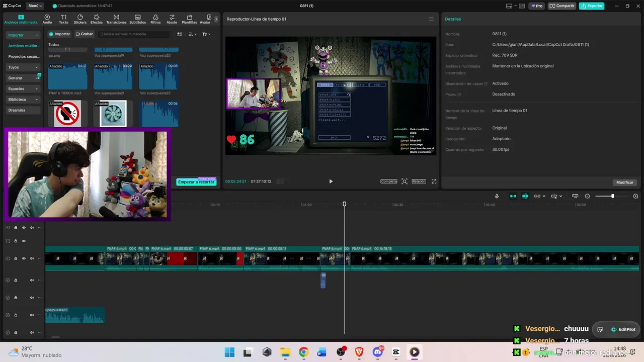This screenshot has height=362, width=644.
Task: Open the Ajuste panel
Action: pyautogui.click(x=172, y=19)
